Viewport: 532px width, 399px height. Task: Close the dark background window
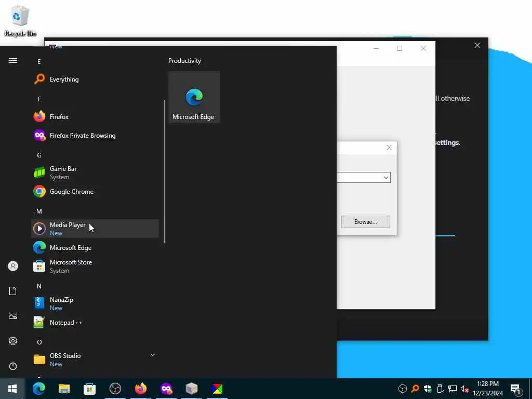(x=477, y=45)
